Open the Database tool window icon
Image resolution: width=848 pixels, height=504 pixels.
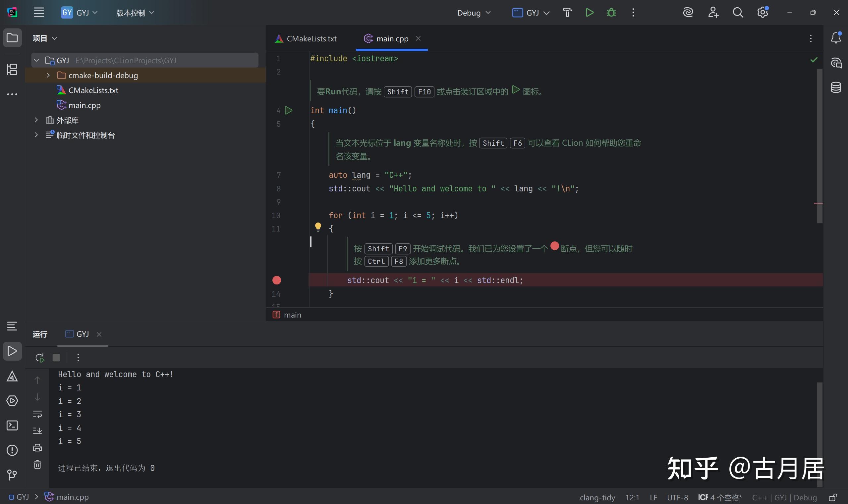836,87
